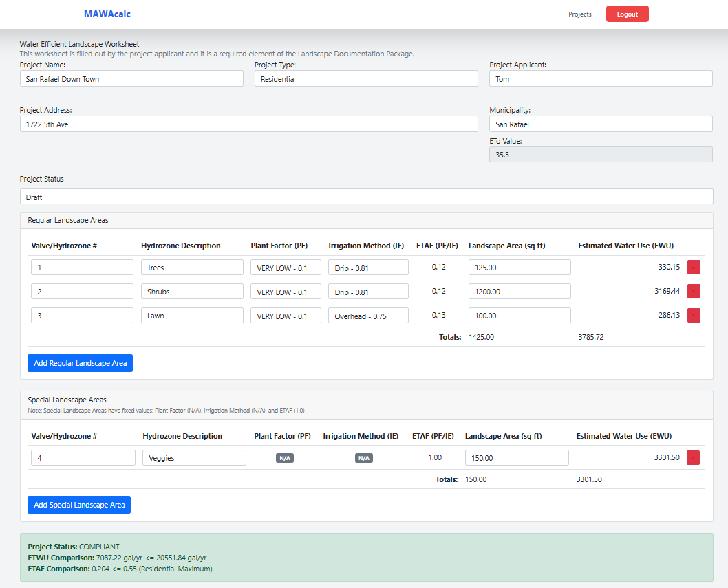728x588 pixels.
Task: Open the MAWAcalc home logo
Action: [x=107, y=14]
